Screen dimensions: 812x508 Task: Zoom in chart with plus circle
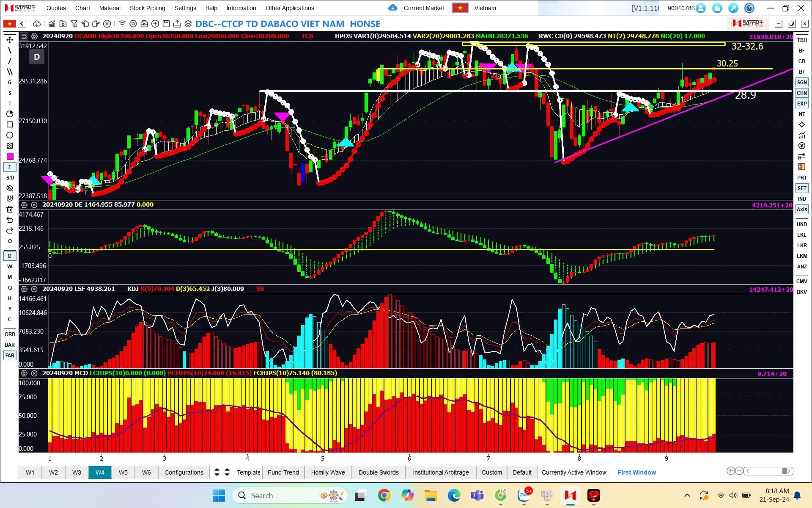point(730,471)
